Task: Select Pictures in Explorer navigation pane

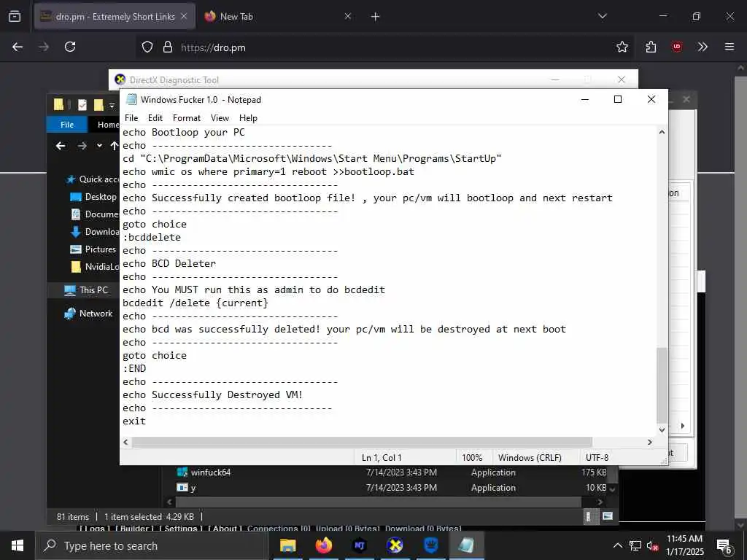Action: coord(93,249)
